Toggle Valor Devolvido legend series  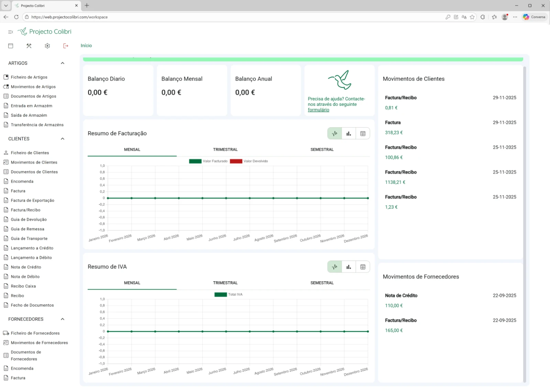249,161
